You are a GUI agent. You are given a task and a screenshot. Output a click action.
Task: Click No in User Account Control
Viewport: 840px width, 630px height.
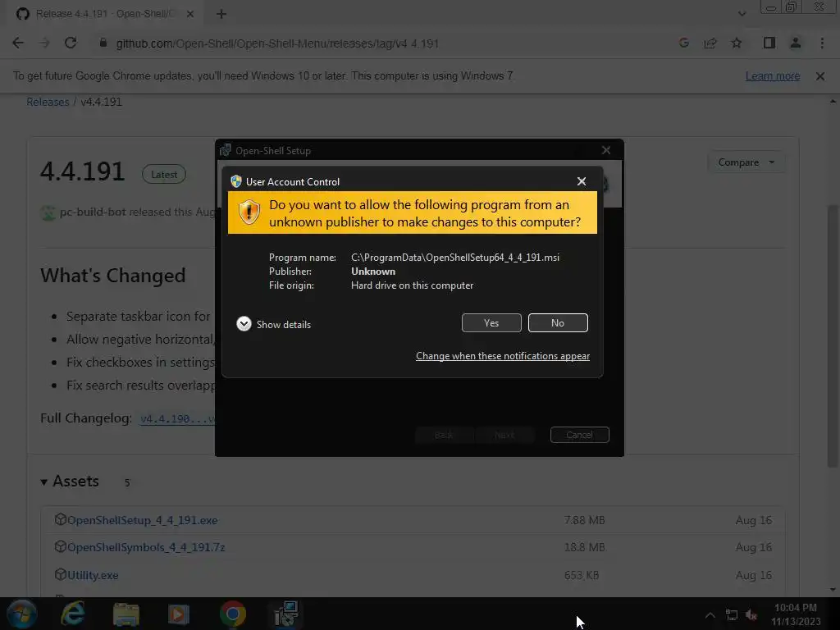(x=558, y=323)
